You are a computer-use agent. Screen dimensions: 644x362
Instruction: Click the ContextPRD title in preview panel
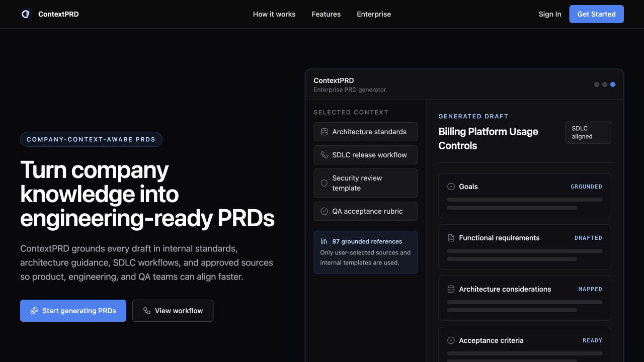(x=334, y=80)
